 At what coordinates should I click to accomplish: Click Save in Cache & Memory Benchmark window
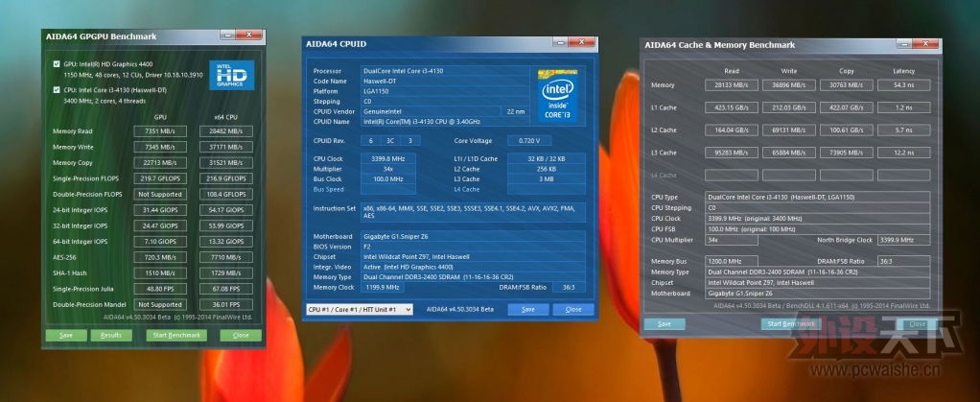pos(665,324)
